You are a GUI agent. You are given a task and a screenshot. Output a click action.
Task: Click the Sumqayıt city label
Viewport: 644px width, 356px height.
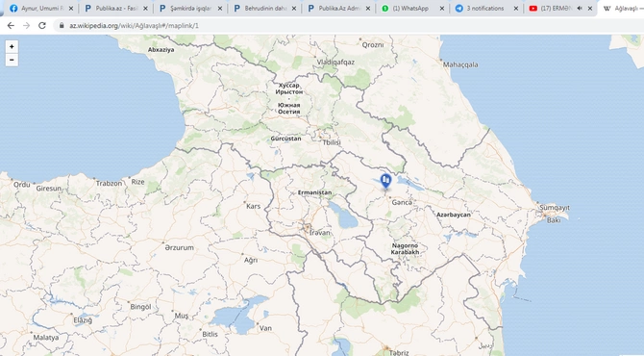(555, 208)
